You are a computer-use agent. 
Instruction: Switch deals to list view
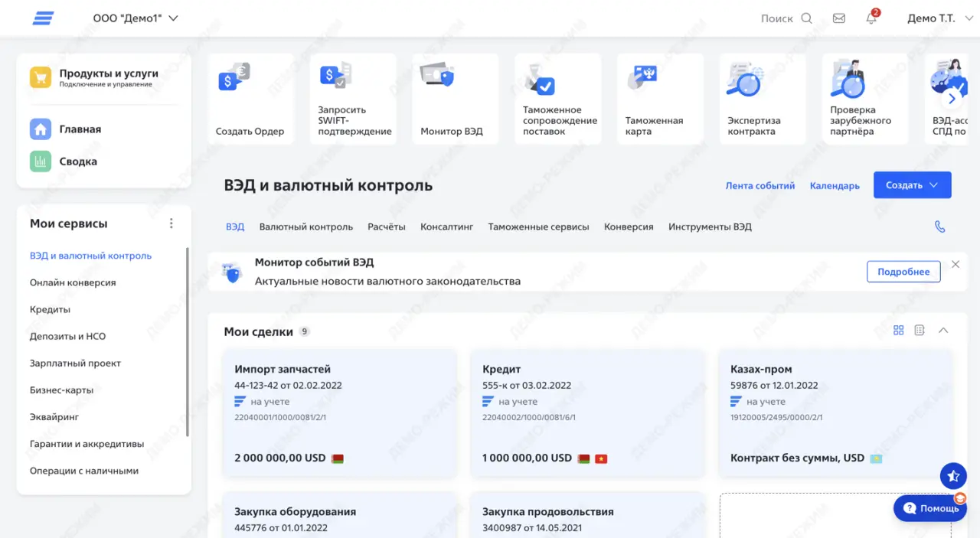(x=920, y=330)
